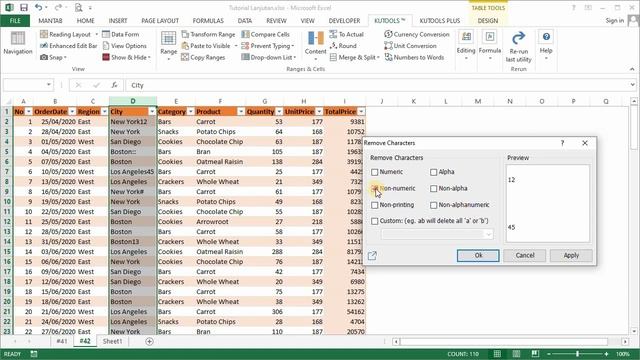Run Transform Range
The height and width of the screenshot is (360, 640).
click(208, 34)
